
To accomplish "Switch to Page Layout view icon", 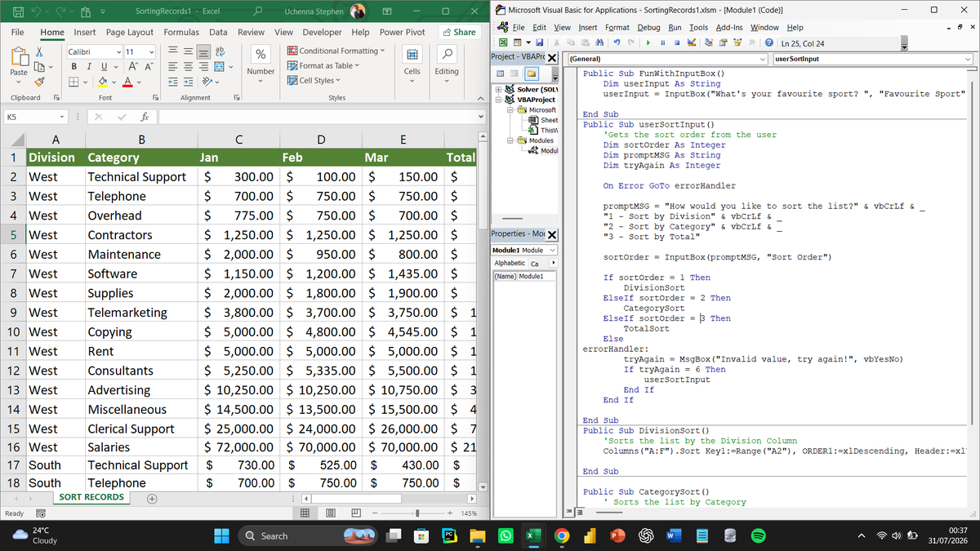I will (x=330, y=513).
